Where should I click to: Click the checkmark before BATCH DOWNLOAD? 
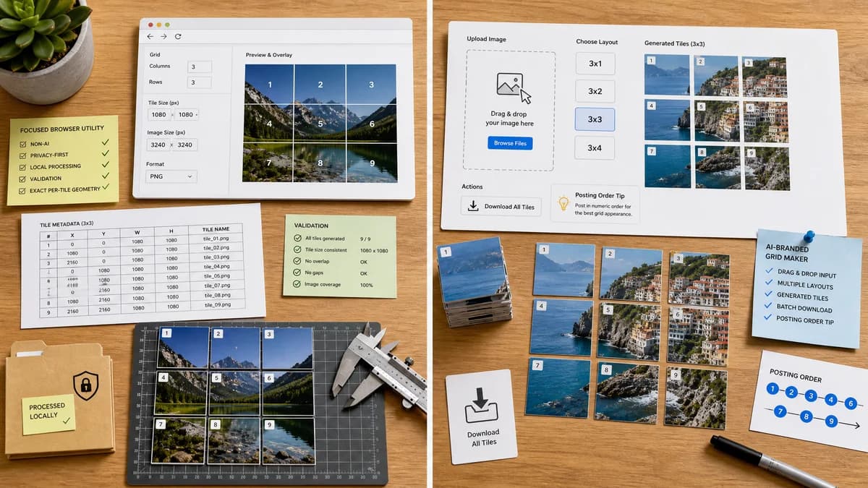coord(767,306)
